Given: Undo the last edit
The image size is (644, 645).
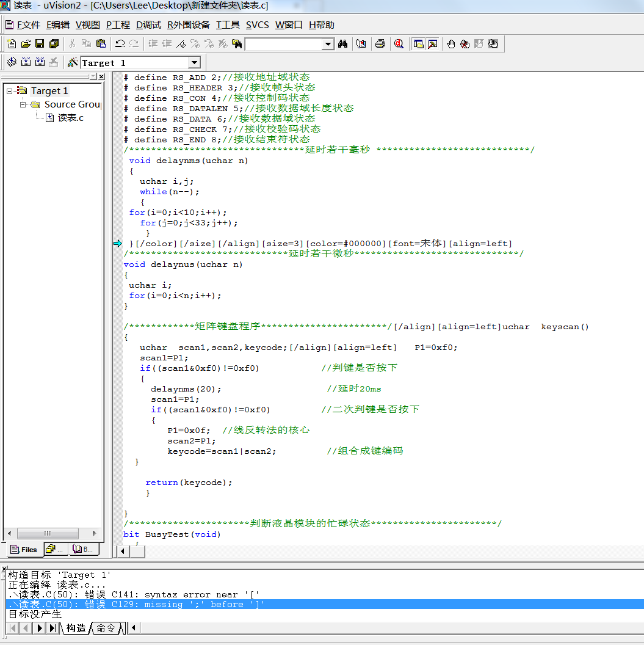Looking at the screenshot, I should [120, 43].
